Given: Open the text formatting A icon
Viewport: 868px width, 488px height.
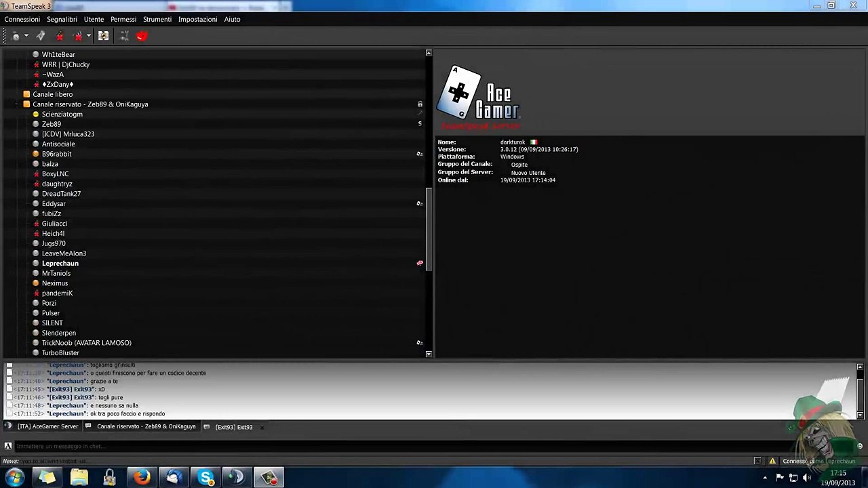Looking at the screenshot, I should tap(8, 446).
